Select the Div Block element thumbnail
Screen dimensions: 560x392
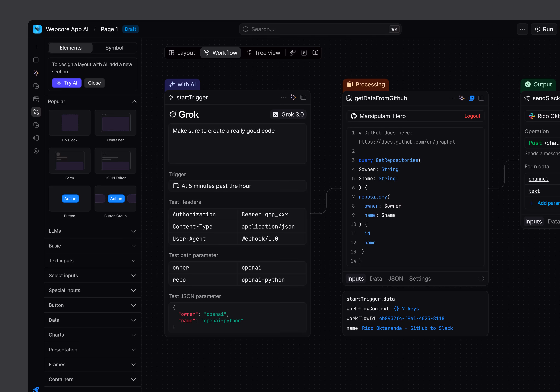click(69, 123)
